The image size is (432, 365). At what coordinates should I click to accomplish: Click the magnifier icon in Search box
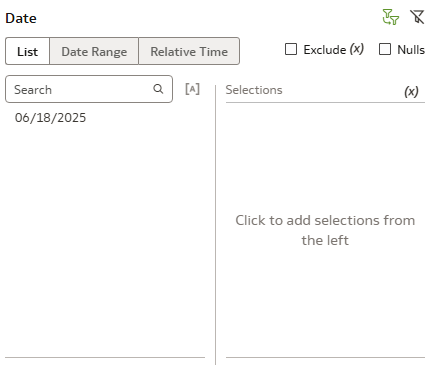click(x=158, y=89)
